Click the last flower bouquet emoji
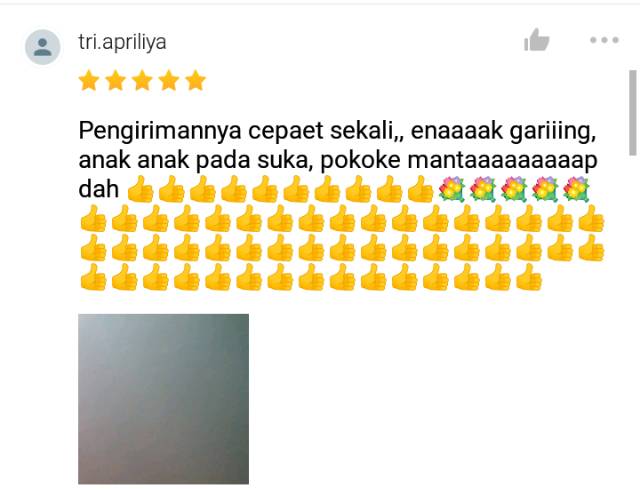Screen dimensions: 640x489 click(576, 189)
